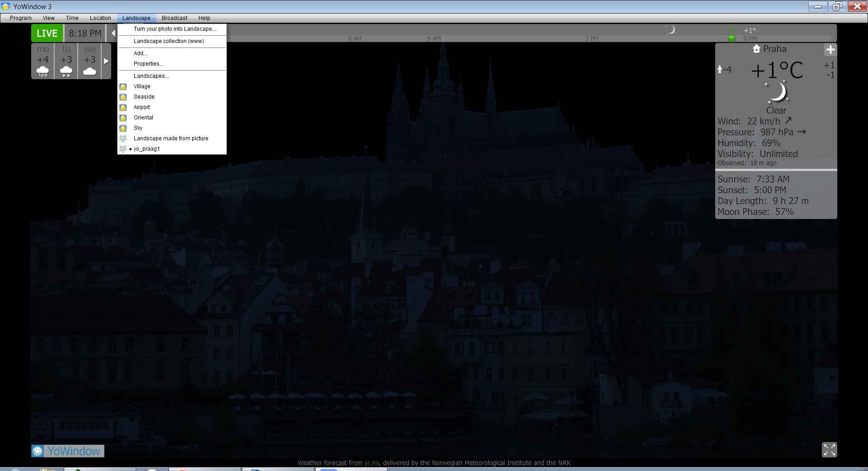Click the left arrow beside the time
The height and width of the screenshot is (471, 868).
click(113, 33)
